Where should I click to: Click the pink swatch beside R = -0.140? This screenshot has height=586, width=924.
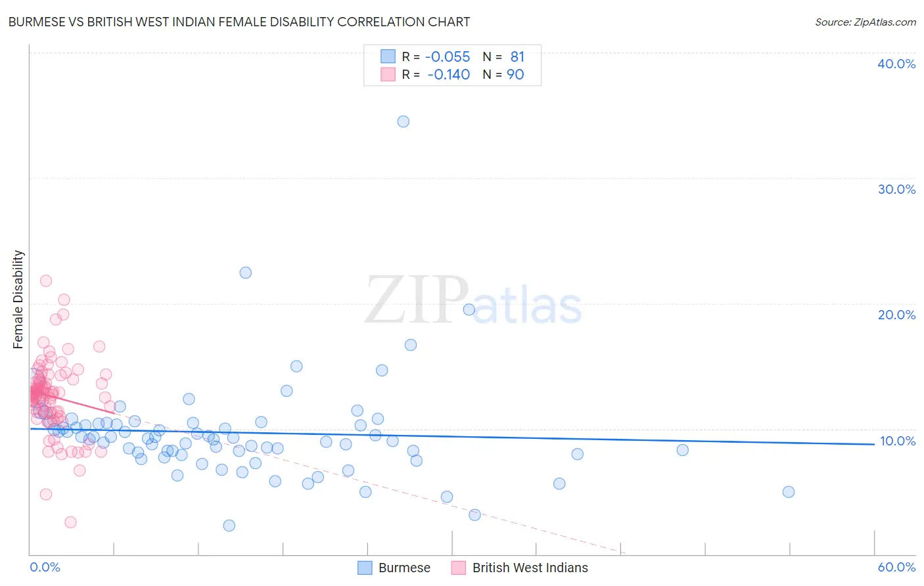pos(388,74)
